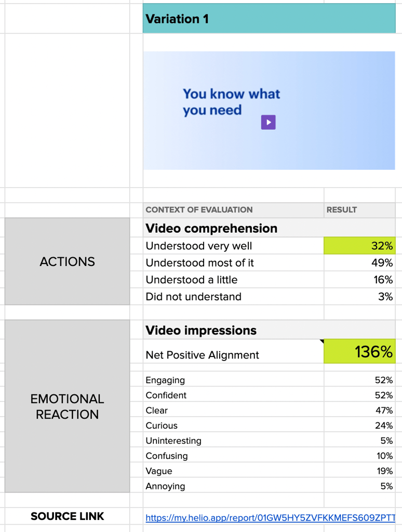
Task: Select the EMOTIONAL REACTION merged cell
Action: point(67,406)
